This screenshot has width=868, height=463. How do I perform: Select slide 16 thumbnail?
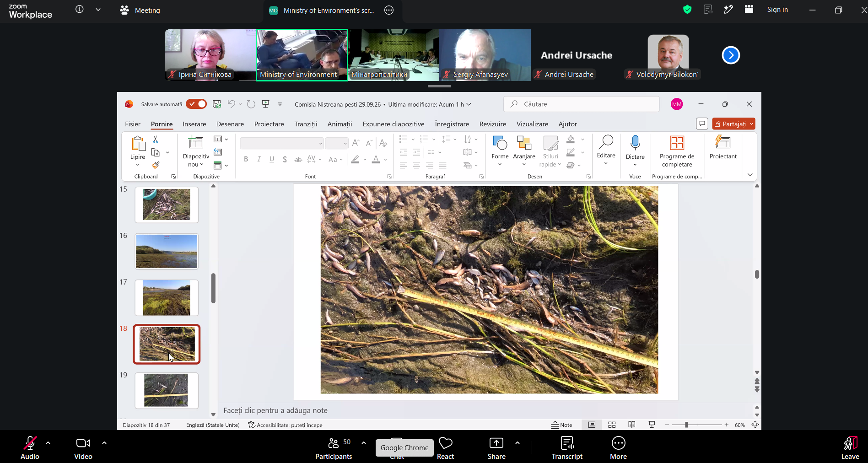coord(167,251)
